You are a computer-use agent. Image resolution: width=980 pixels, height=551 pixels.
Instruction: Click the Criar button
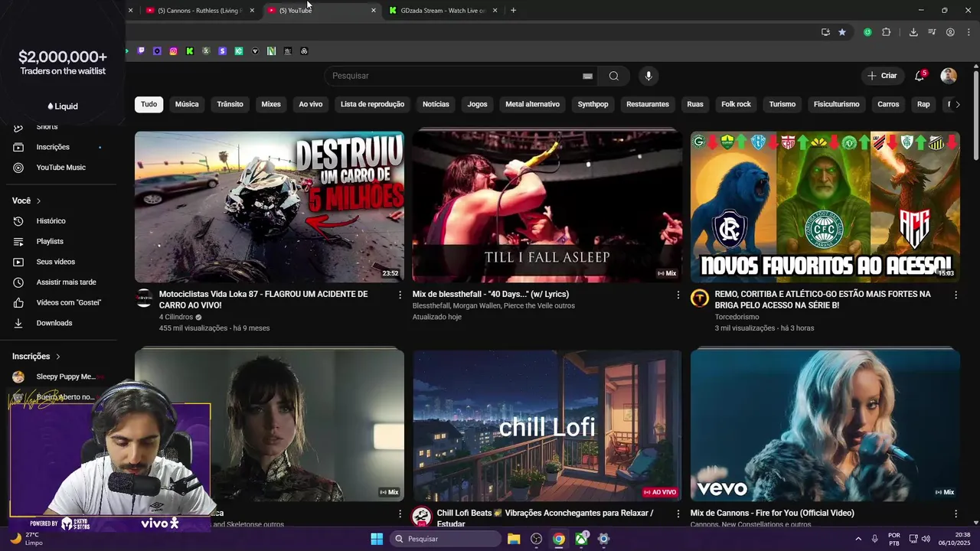[882, 76]
